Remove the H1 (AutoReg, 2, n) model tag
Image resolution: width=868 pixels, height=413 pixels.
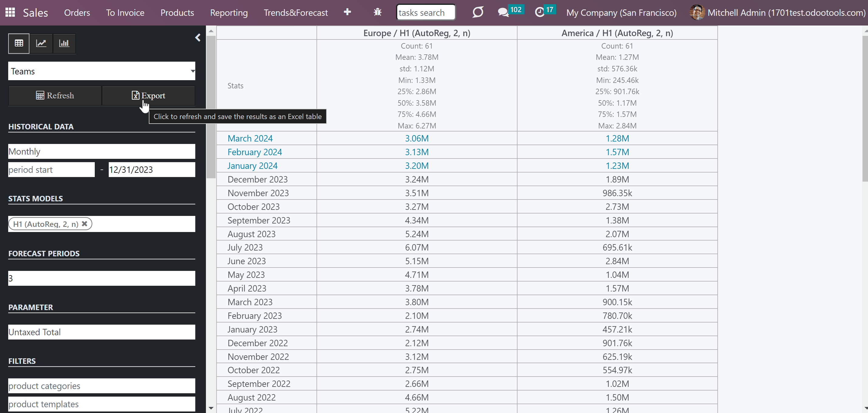pyautogui.click(x=84, y=224)
